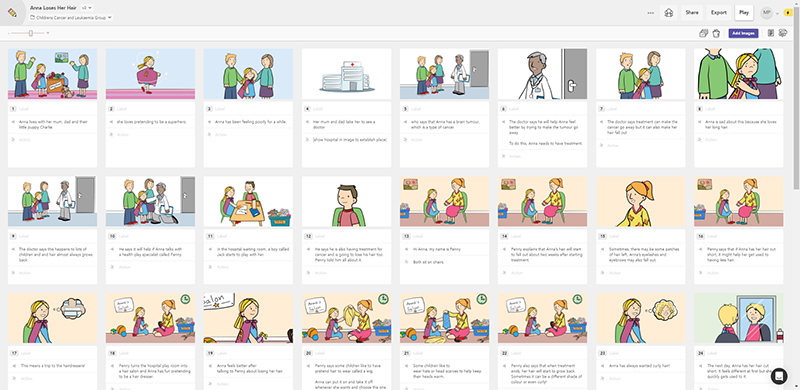Select the hospital building frame 4 thumbnail
The width and height of the screenshot is (800, 390).
click(346, 74)
